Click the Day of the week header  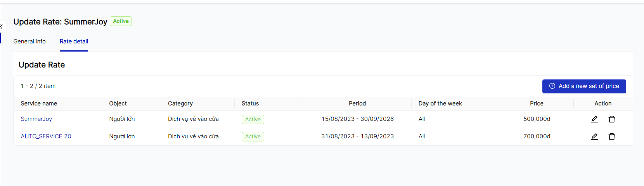(x=440, y=103)
